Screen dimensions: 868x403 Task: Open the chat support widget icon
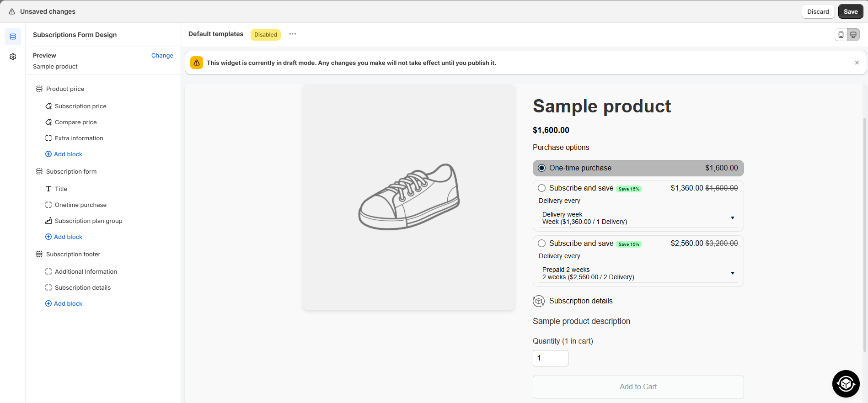tap(846, 384)
